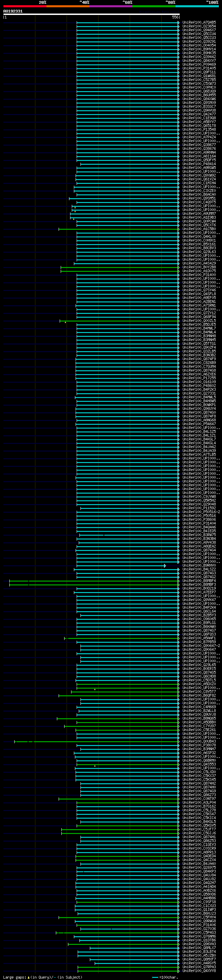Open the UniRef100_B9HV14 hit link
This screenshot has height=980, width=222.
tap(199, 49)
